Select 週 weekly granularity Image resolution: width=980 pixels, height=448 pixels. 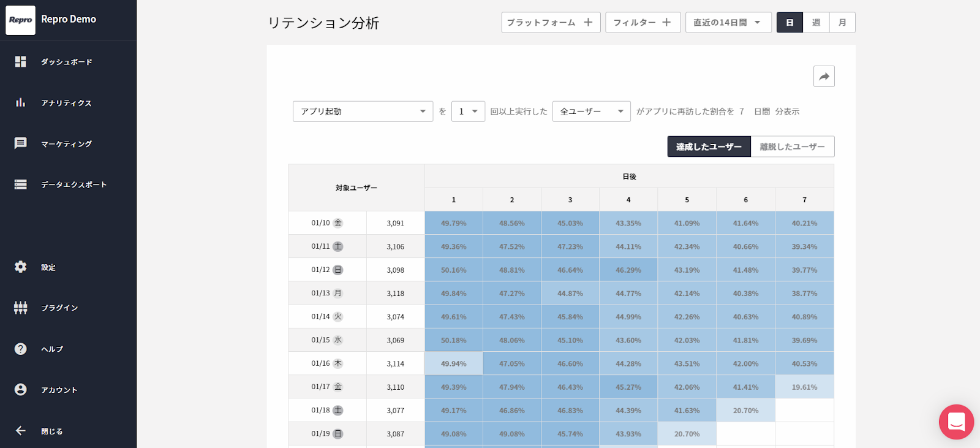click(x=816, y=23)
